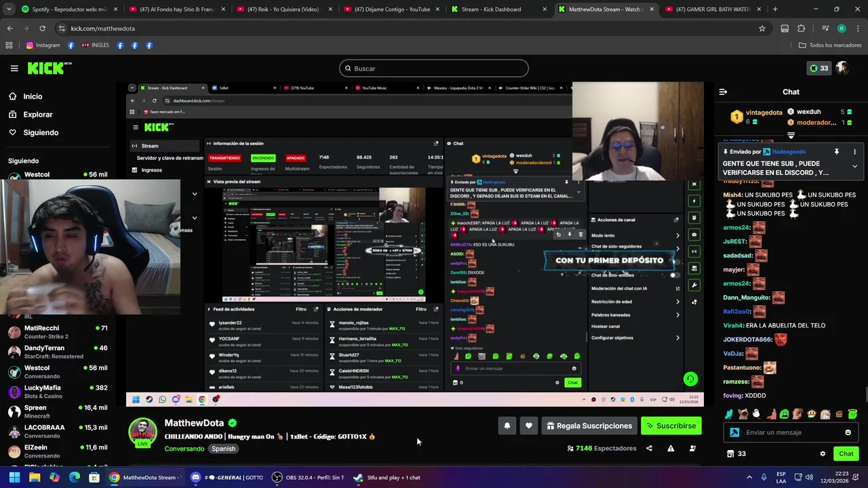Open LACOBRAAA channel in the sidebar
Image resolution: width=868 pixels, height=488 pixels.
(57, 431)
